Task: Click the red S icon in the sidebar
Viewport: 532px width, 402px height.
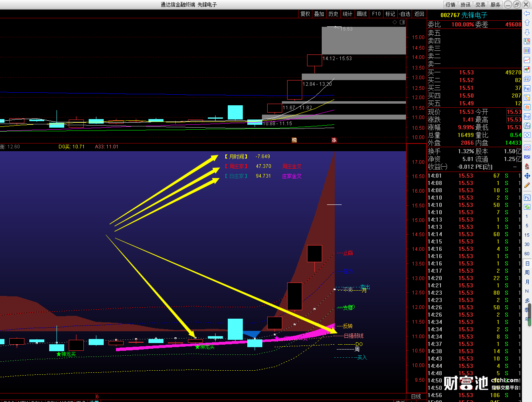Action: pyautogui.click(x=527, y=166)
